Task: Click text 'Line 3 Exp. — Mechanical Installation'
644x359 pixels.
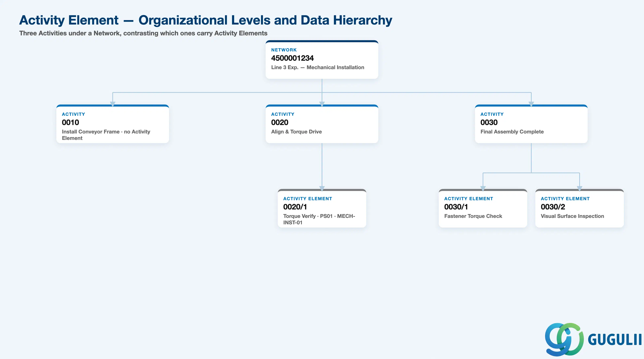Action: click(318, 67)
